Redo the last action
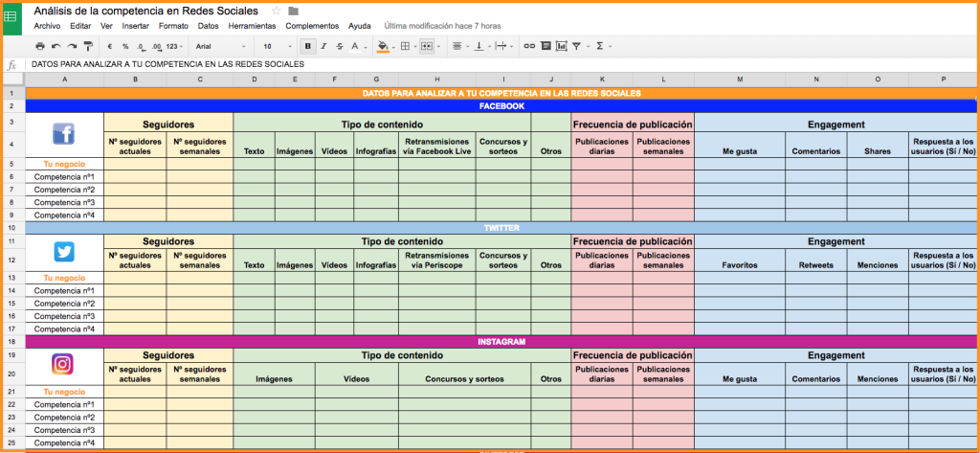The image size is (980, 453). click(x=72, y=46)
